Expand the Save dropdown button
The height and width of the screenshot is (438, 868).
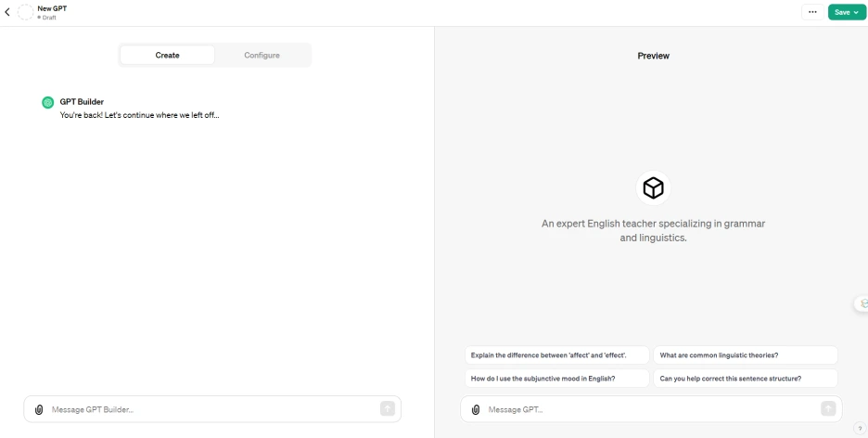click(844, 12)
